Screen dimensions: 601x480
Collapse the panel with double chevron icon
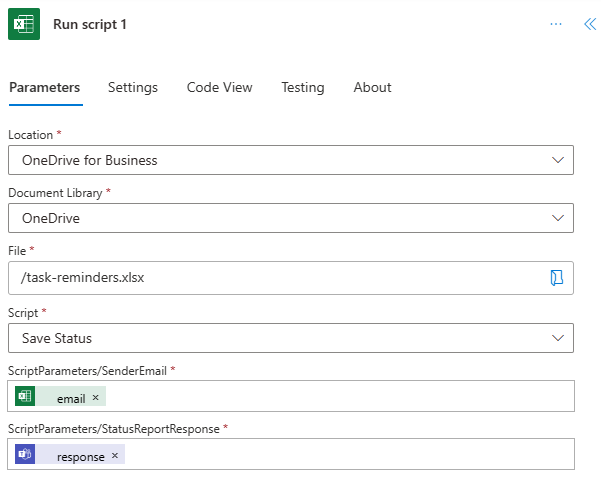pyautogui.click(x=589, y=24)
